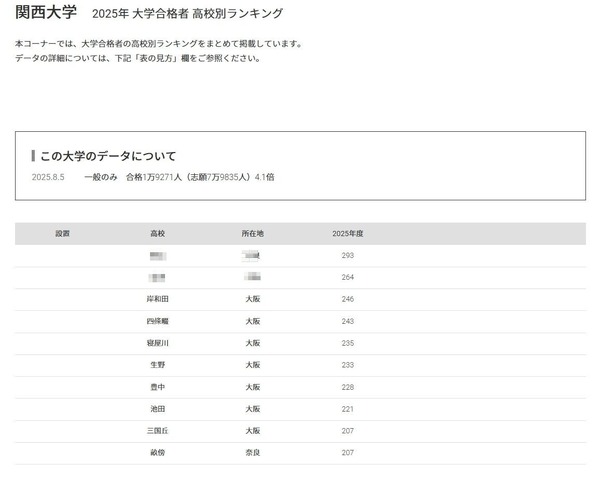Viewport: 600px width, 493px height.
Task: Select the value 233
Action: (x=347, y=365)
